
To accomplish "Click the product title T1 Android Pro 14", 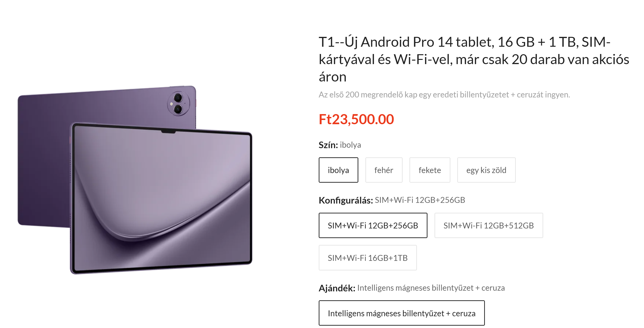I will tap(474, 59).
